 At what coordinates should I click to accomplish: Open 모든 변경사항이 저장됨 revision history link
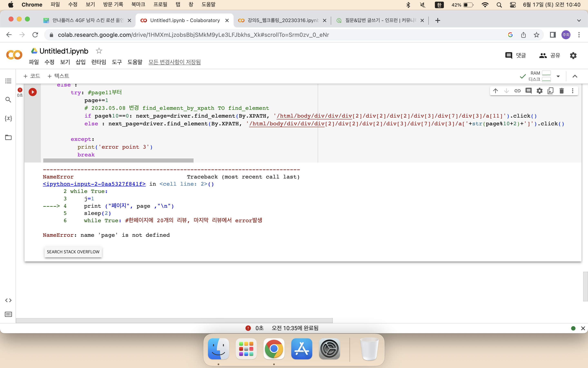pos(174,62)
